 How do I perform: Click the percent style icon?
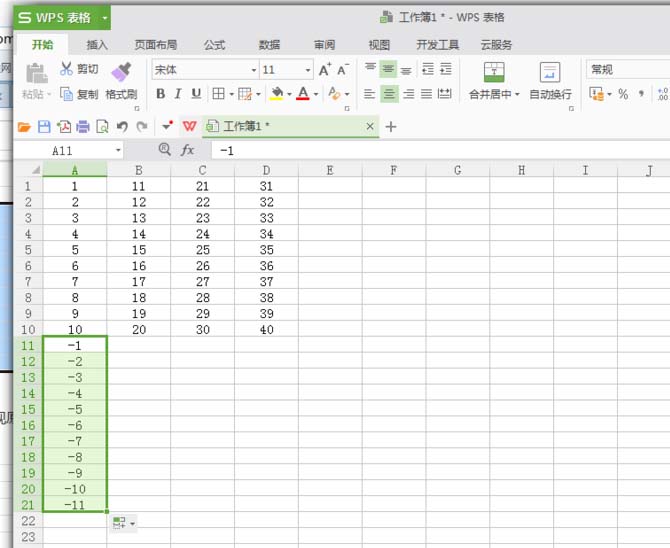click(x=623, y=94)
